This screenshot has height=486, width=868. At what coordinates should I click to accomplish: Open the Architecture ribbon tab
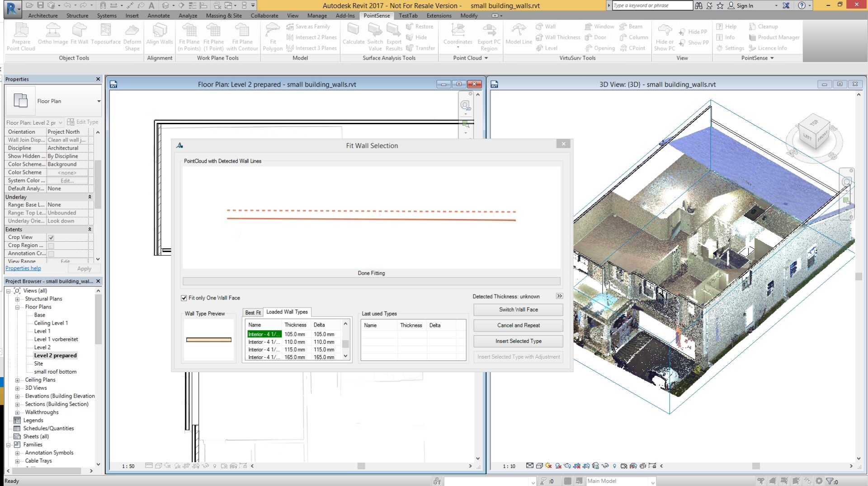[43, 16]
